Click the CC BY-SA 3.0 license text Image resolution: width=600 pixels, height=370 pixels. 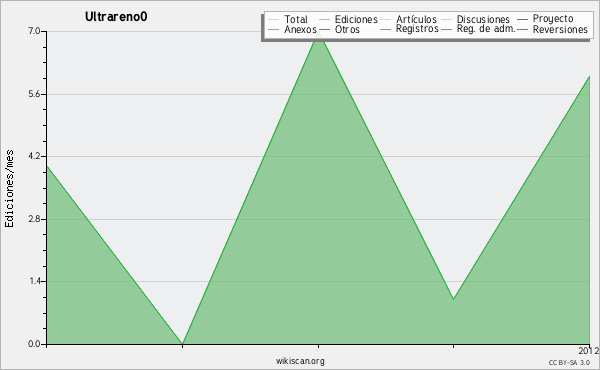click(569, 363)
